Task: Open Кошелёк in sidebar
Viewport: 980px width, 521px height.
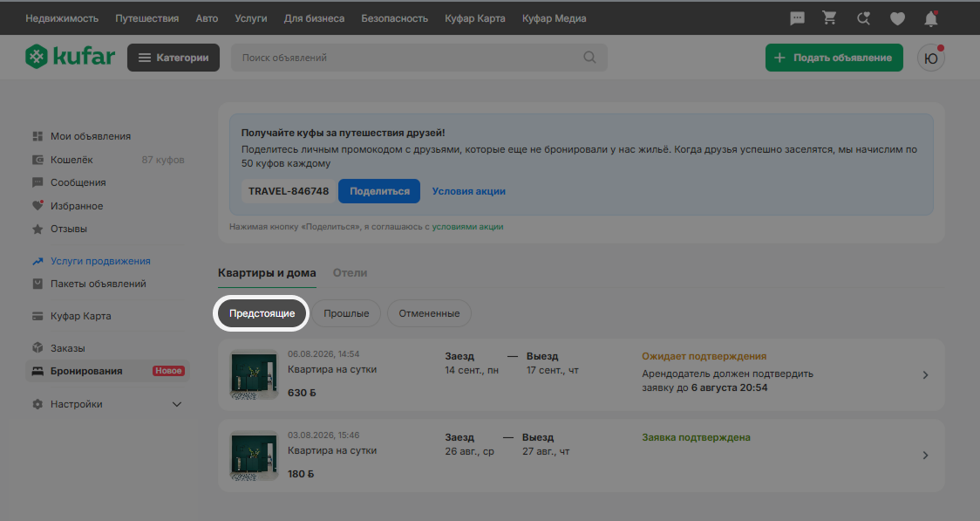Action: pyautogui.click(x=71, y=160)
